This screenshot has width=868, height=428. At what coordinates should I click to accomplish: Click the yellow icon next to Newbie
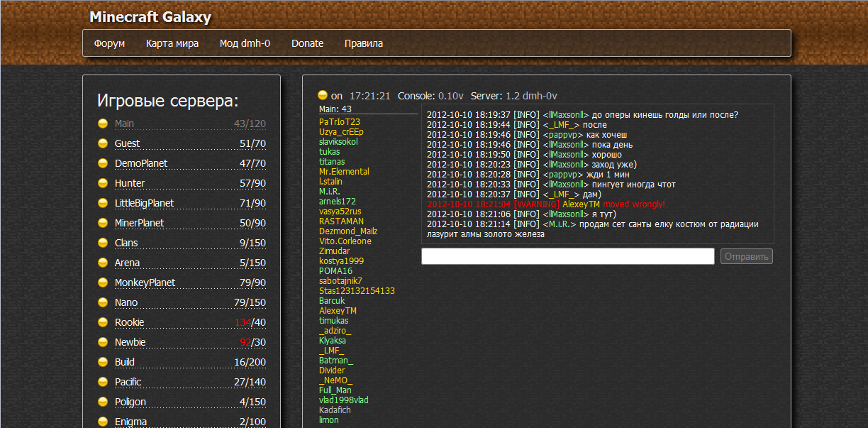point(103,342)
